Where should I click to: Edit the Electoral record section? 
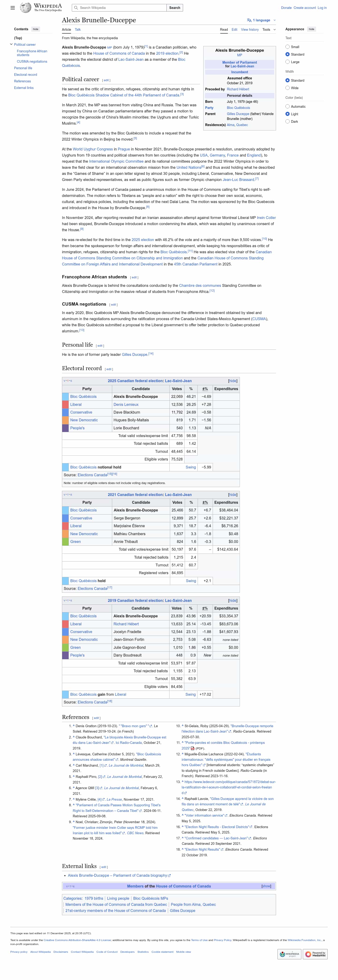(109, 369)
